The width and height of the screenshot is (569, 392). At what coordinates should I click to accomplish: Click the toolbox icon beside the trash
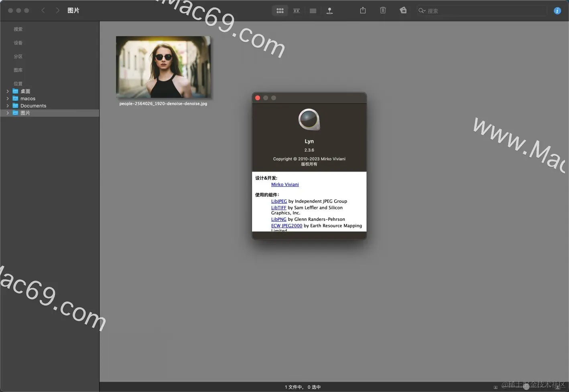click(403, 10)
